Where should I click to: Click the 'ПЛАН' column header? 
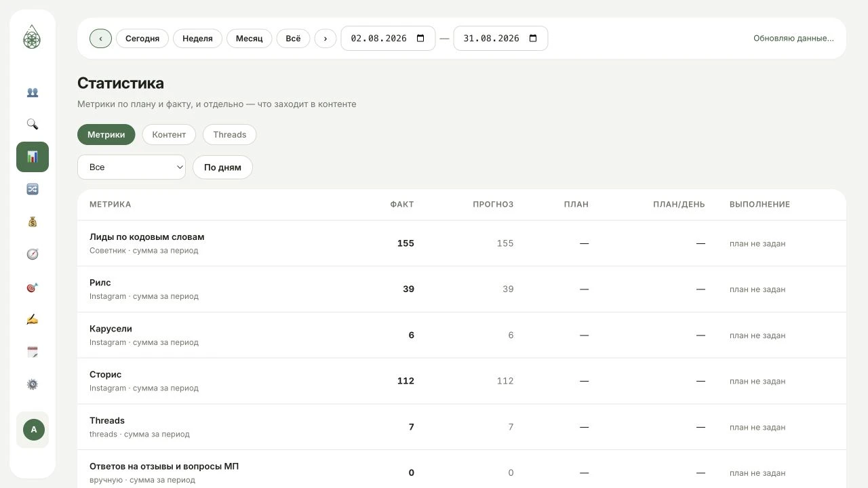(x=576, y=205)
